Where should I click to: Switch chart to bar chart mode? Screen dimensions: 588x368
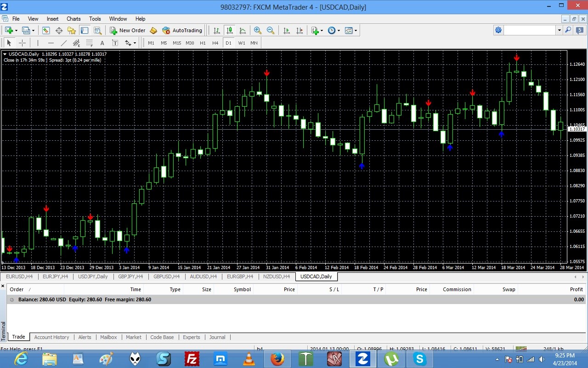217,30
